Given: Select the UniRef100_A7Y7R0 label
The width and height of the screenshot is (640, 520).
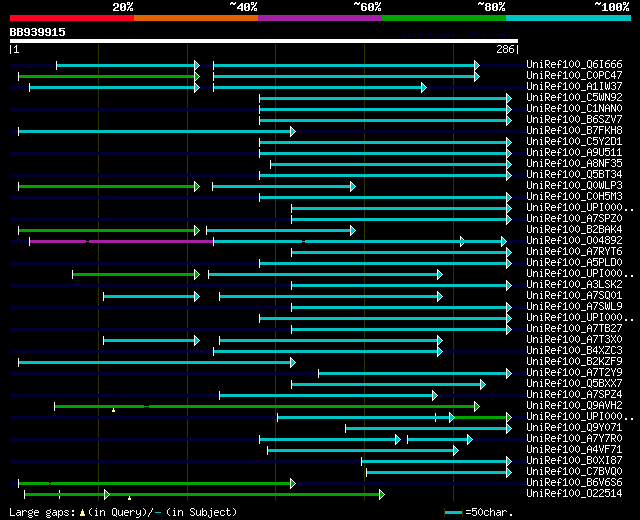Looking at the screenshot, I should (574, 439).
